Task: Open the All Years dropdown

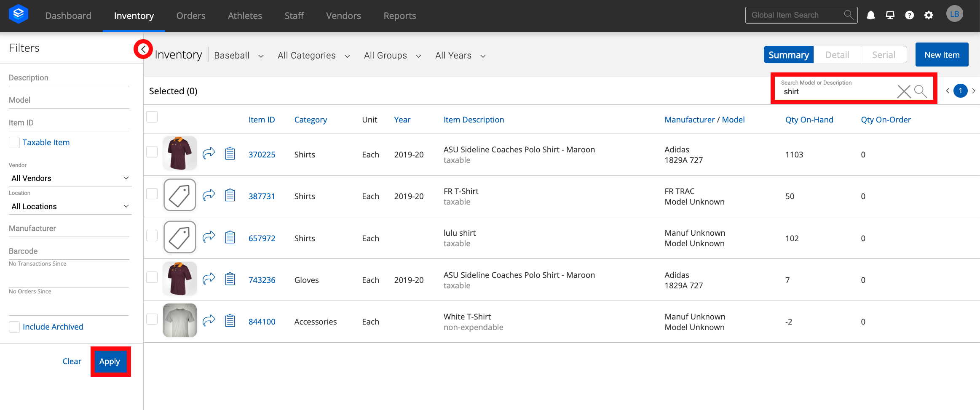Action: [461, 56]
